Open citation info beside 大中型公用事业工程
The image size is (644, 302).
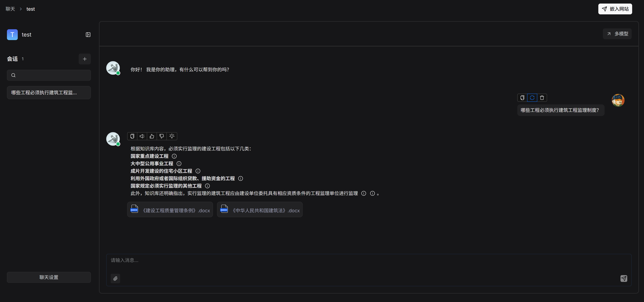click(179, 164)
